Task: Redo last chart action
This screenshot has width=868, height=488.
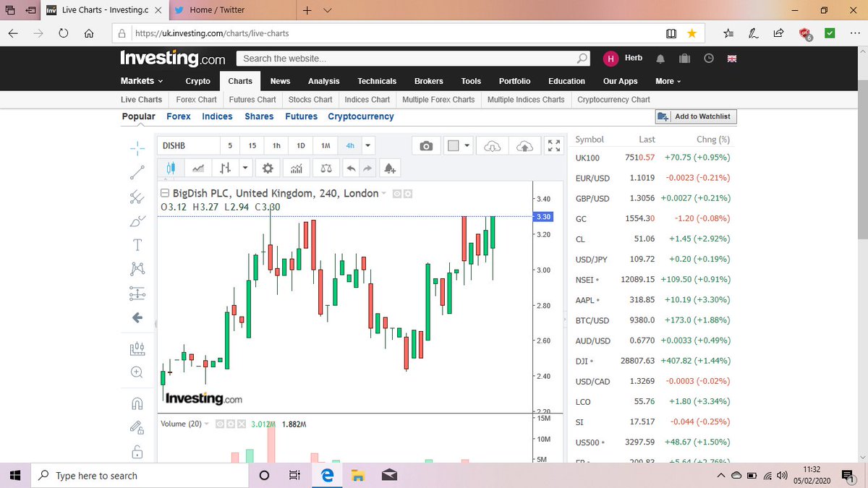Action: tap(367, 168)
